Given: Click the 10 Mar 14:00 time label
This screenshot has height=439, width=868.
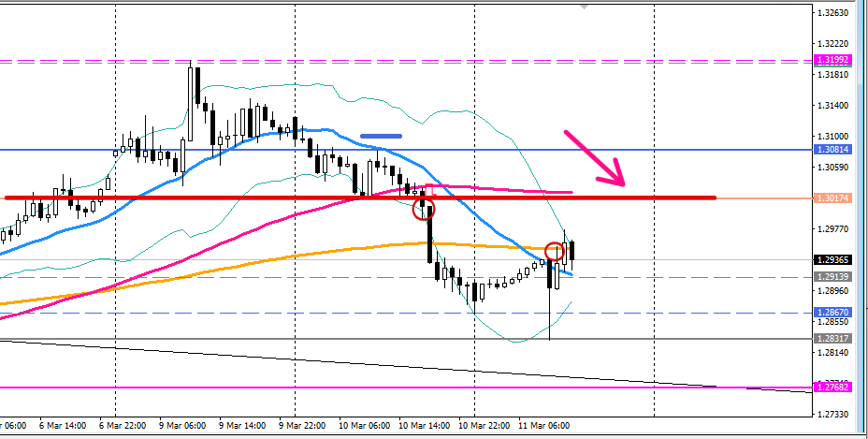Looking at the screenshot, I should pos(424,426).
